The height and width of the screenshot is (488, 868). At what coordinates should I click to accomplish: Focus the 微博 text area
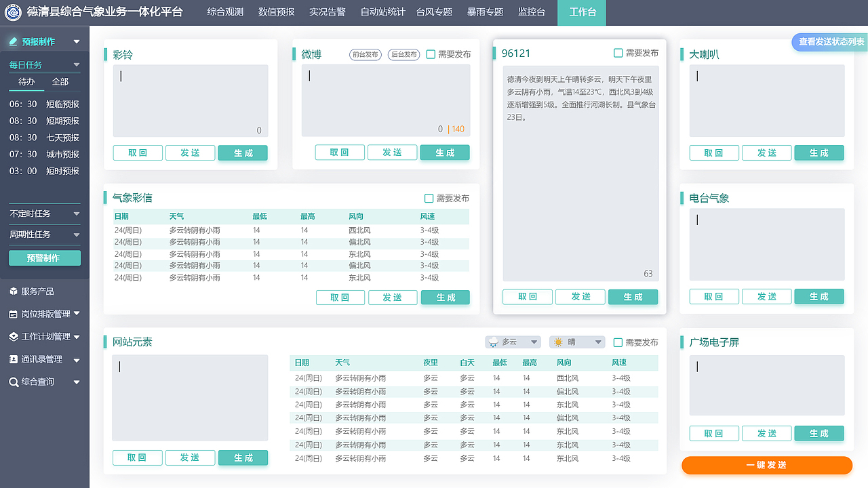pyautogui.click(x=386, y=100)
